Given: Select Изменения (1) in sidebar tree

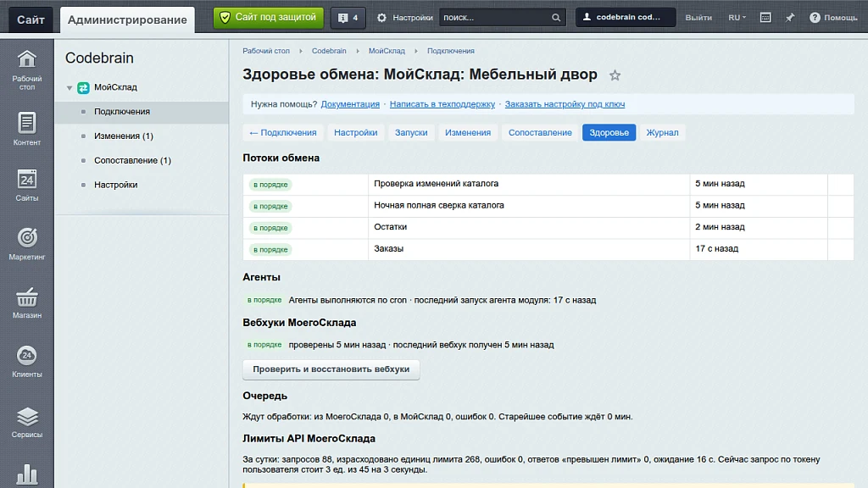Looking at the screenshot, I should click(124, 136).
